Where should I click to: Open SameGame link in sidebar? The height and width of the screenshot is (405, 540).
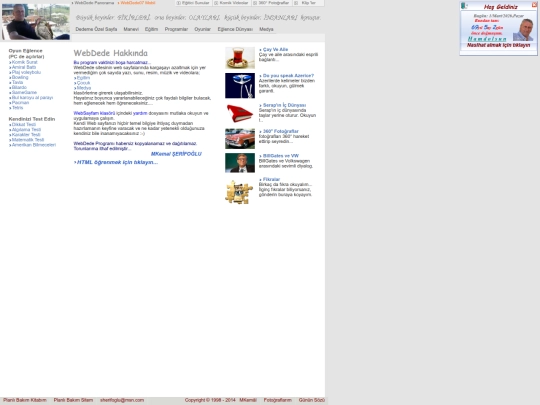pos(24,93)
